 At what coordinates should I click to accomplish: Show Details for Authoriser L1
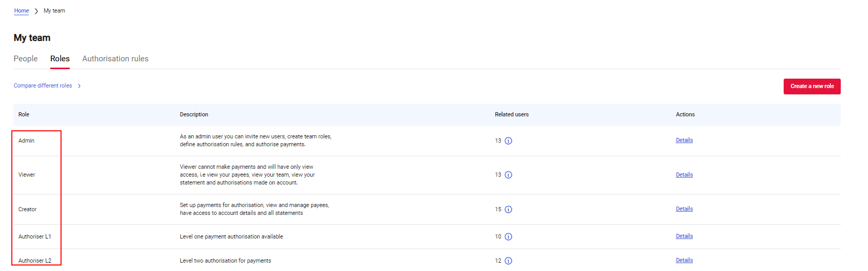pyautogui.click(x=684, y=236)
